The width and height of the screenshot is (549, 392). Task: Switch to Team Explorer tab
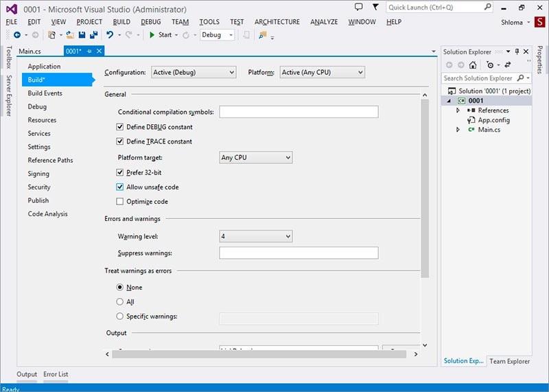(509, 361)
